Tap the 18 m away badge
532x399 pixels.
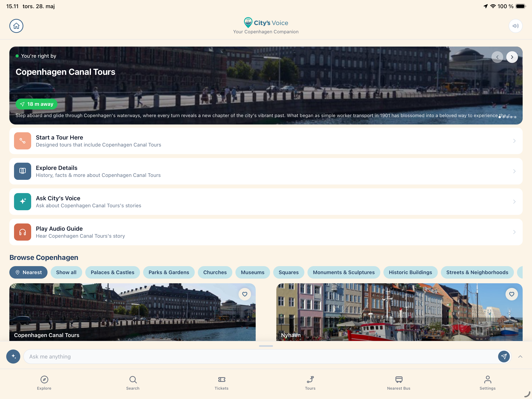37,104
